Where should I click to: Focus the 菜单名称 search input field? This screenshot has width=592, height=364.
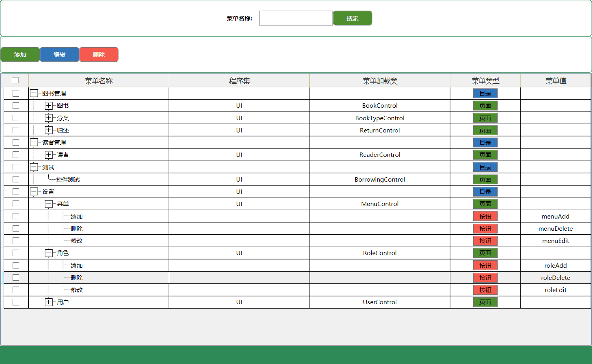pyautogui.click(x=296, y=18)
